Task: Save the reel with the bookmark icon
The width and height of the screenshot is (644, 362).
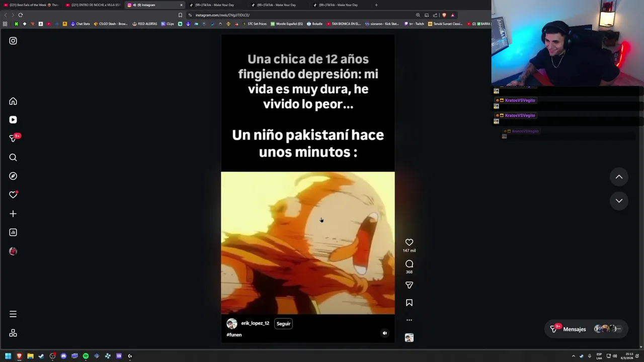Action: (409, 303)
